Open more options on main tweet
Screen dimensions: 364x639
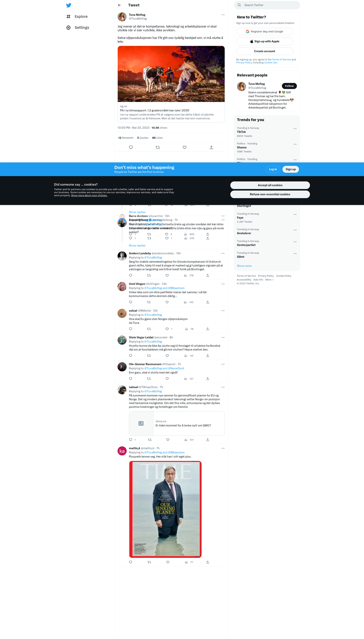(223, 15)
